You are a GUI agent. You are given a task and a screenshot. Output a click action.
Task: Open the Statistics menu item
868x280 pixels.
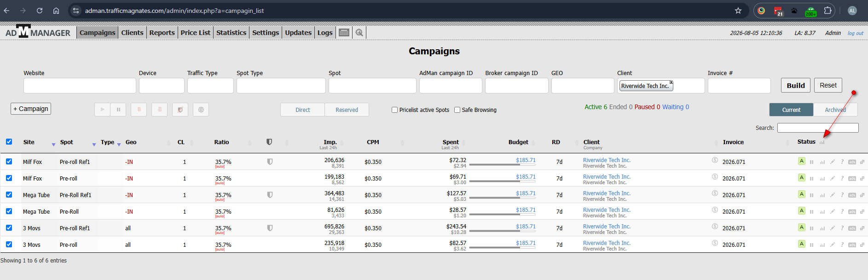coord(231,32)
